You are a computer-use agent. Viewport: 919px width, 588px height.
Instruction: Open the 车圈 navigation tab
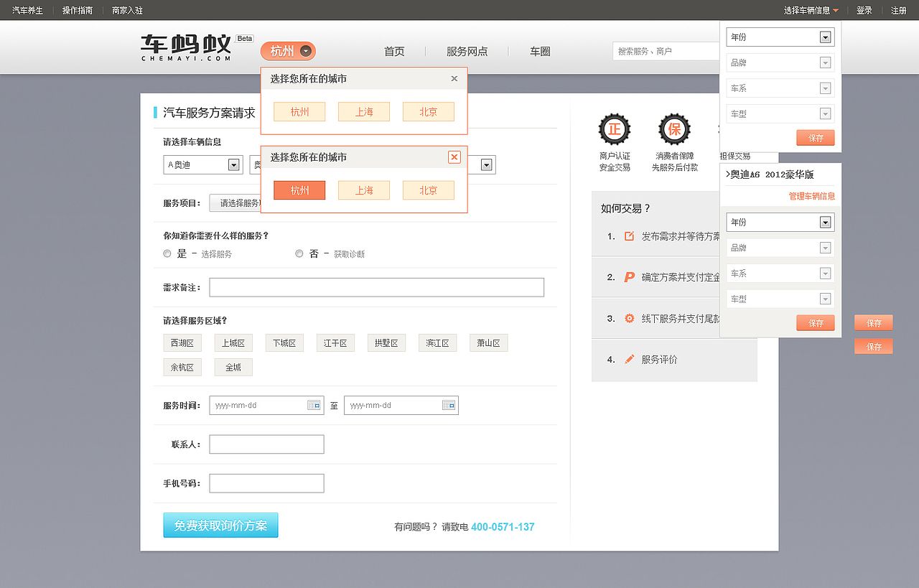click(x=540, y=51)
